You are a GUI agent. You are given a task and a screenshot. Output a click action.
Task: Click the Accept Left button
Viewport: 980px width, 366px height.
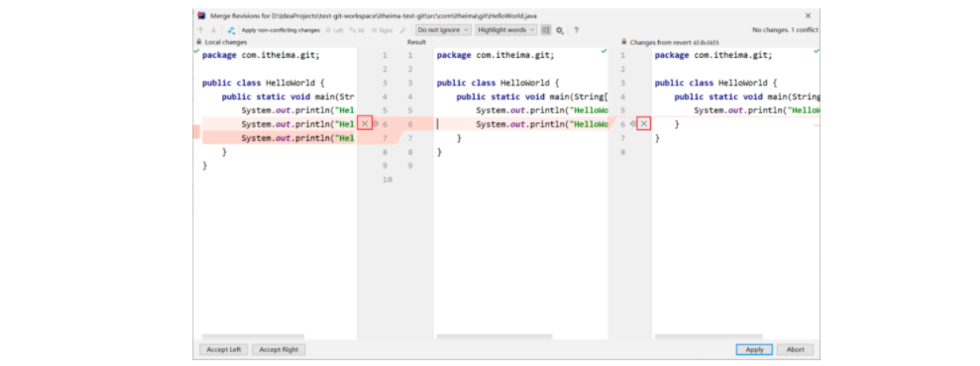click(x=224, y=349)
